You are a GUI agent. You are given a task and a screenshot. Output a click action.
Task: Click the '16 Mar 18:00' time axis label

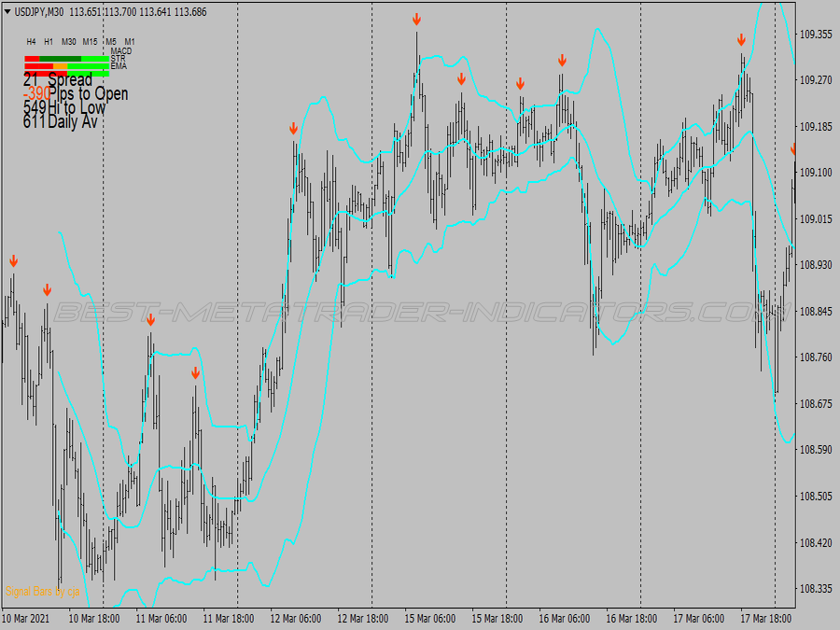click(x=632, y=619)
